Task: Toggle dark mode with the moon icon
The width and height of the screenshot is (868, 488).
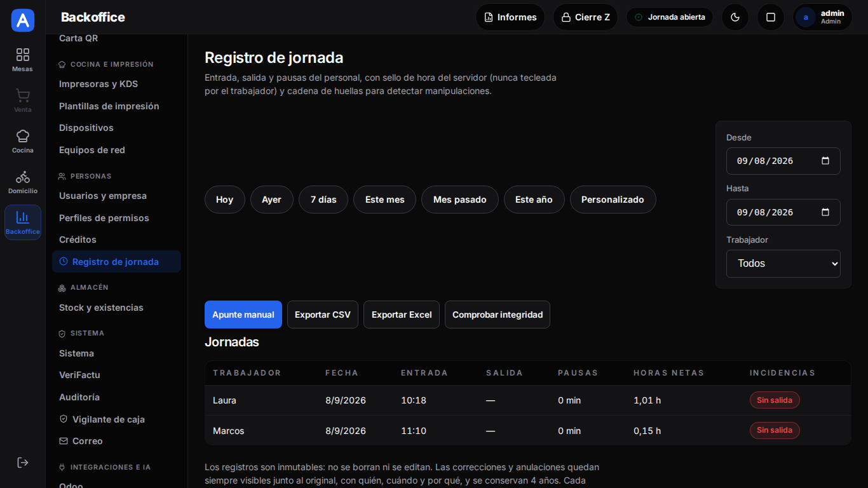Action: pos(735,17)
